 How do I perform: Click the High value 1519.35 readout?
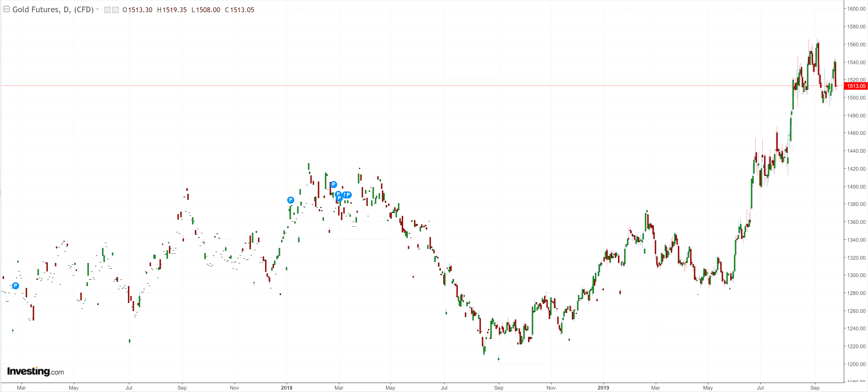(175, 10)
